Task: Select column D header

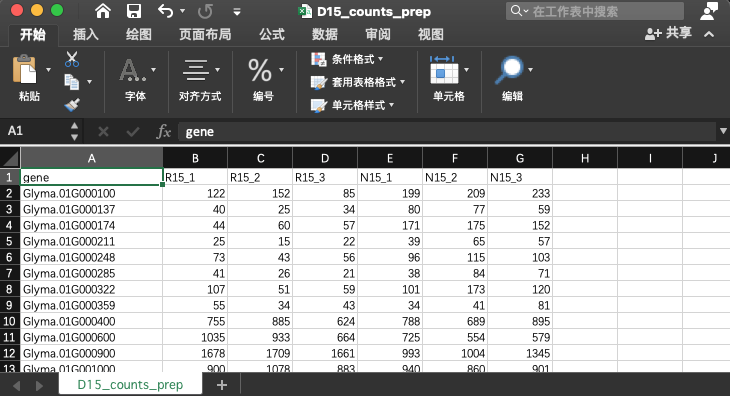Action: pyautogui.click(x=325, y=158)
